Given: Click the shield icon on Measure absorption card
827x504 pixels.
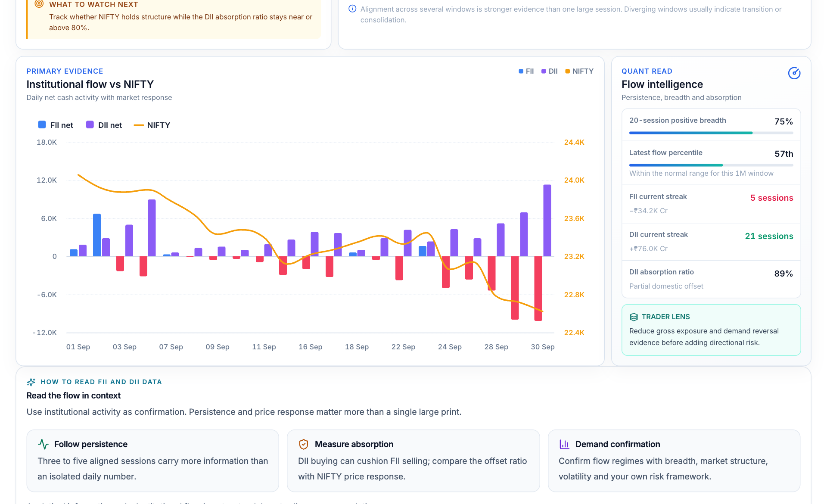Looking at the screenshot, I should pos(304,444).
